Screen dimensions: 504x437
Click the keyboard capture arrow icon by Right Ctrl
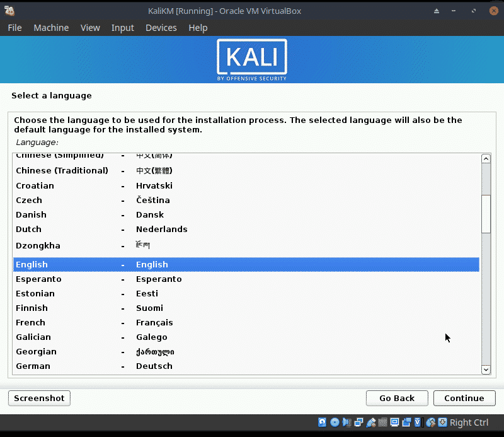[443, 422]
